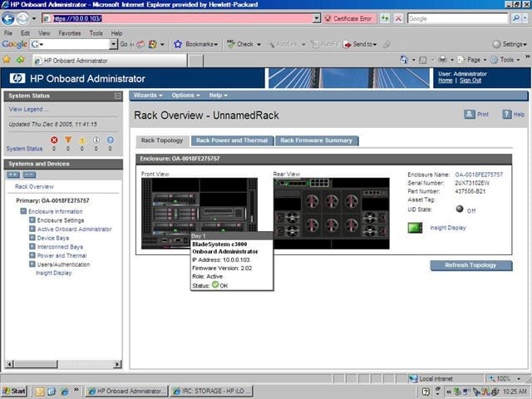Image resolution: width=532 pixels, height=399 pixels.
Task: Open a new blank browser tab
Action: [196, 61]
